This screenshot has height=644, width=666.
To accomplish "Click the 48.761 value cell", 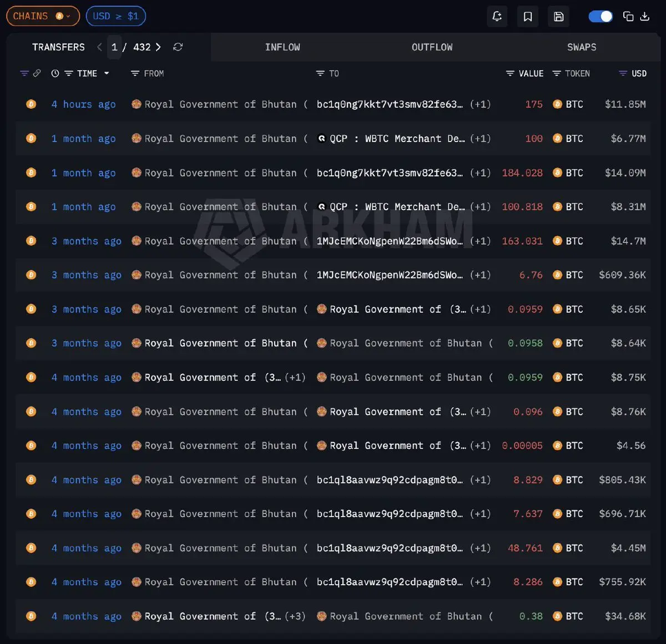I will coord(525,548).
